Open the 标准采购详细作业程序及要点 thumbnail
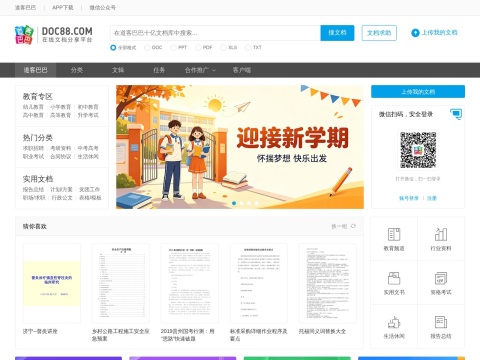This screenshot has width=480, height=360. tap(259, 283)
